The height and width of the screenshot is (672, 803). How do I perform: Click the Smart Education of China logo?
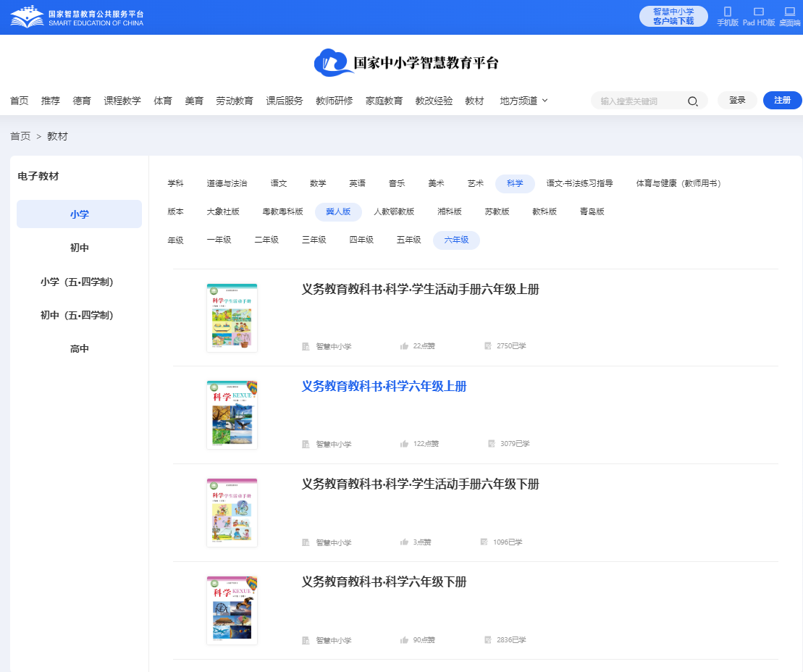pos(77,17)
